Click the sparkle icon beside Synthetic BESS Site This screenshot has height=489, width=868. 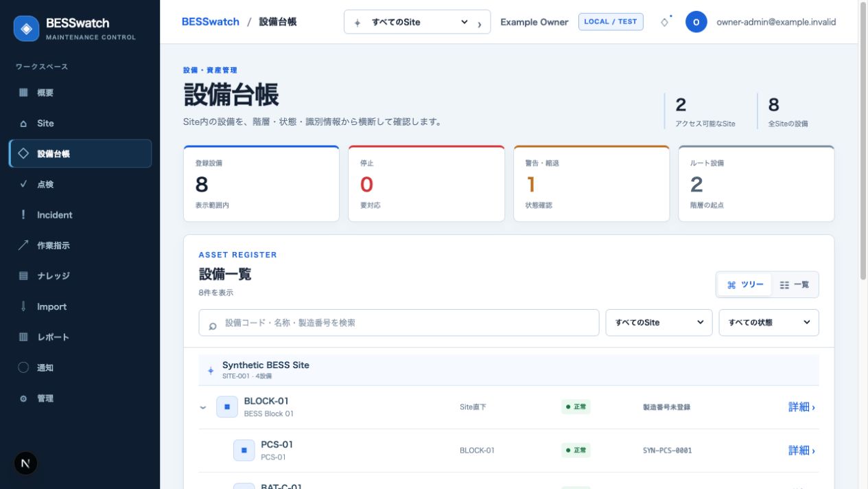tap(211, 370)
